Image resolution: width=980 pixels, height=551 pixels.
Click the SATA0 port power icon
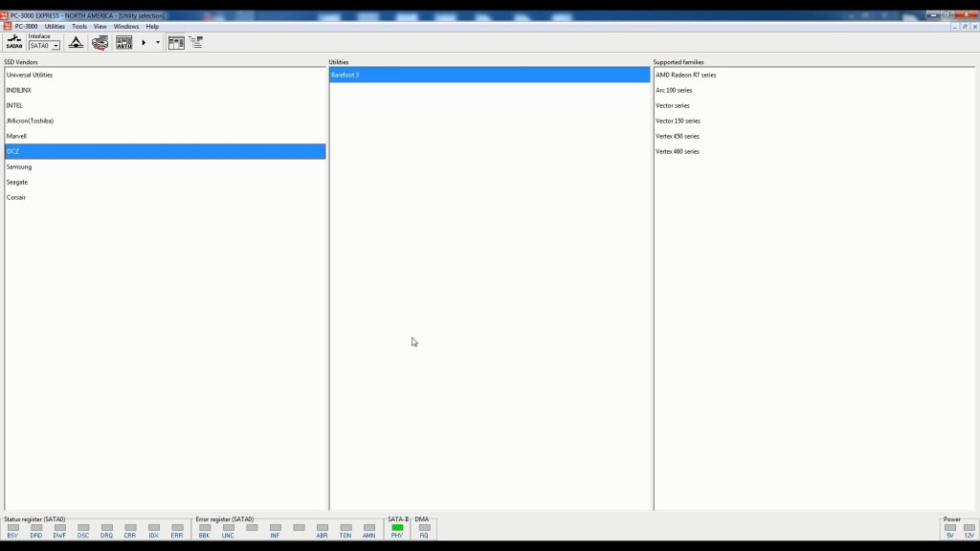[x=14, y=42]
